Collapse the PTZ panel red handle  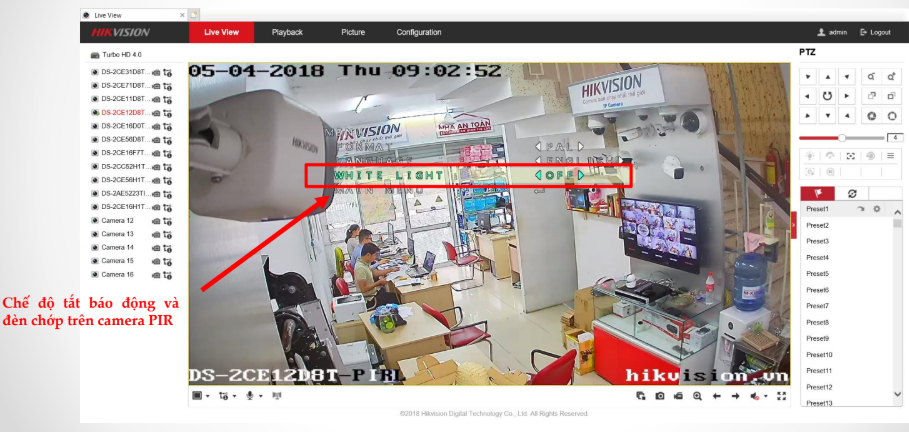click(794, 224)
